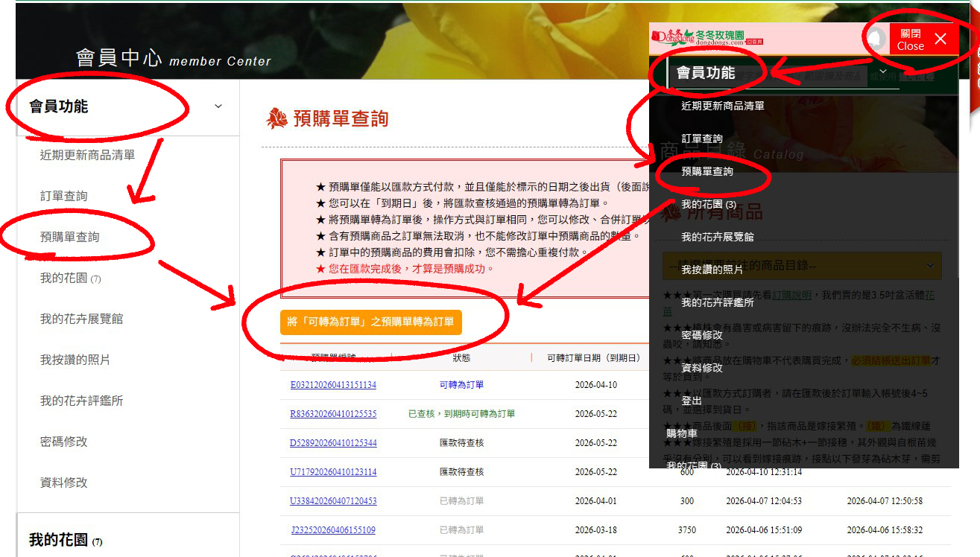Open pre-order link D528920260410125344
Image resolution: width=980 pixels, height=557 pixels.
(x=333, y=443)
